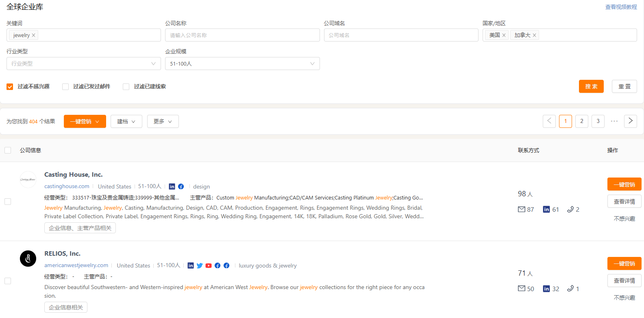Open RELIOS LinkedIn social icon
This screenshot has height=318, width=644.
tap(191, 265)
